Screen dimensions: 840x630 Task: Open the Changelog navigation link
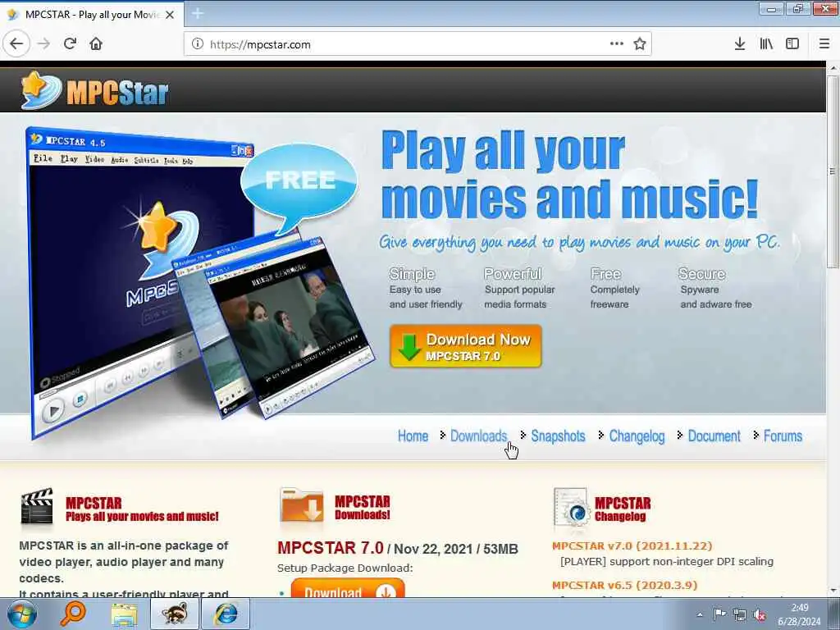[x=637, y=436]
